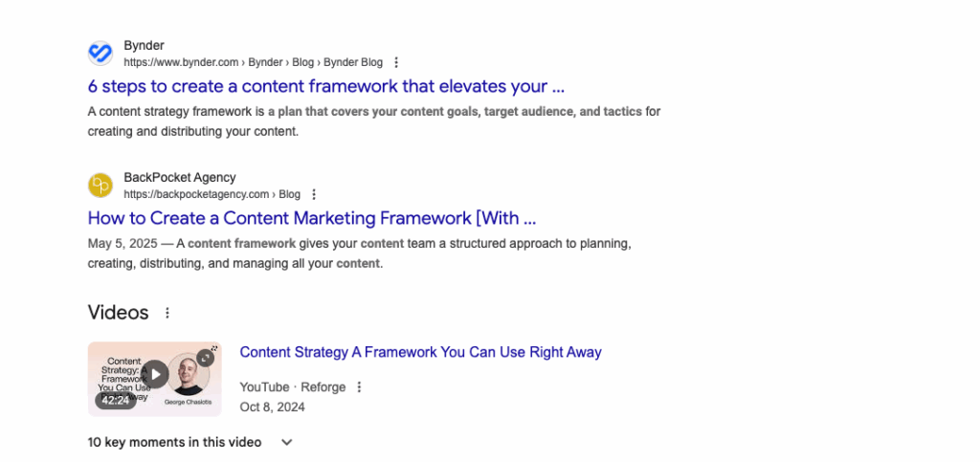Click the Bynder site favicon

pyautogui.click(x=100, y=54)
